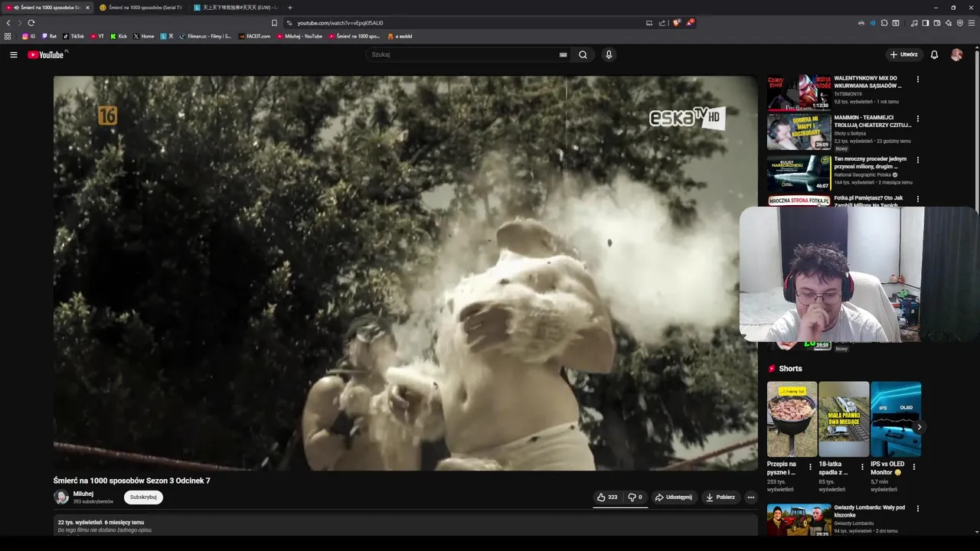This screenshot has height=551, width=980.
Task: Show next Shorts with the right arrow
Action: click(x=919, y=427)
